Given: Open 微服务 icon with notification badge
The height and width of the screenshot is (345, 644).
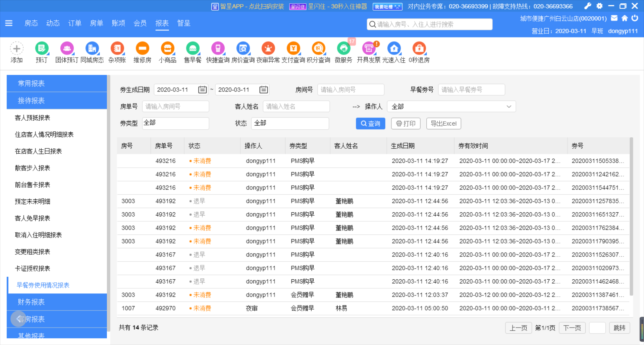Looking at the screenshot, I should coord(343,49).
